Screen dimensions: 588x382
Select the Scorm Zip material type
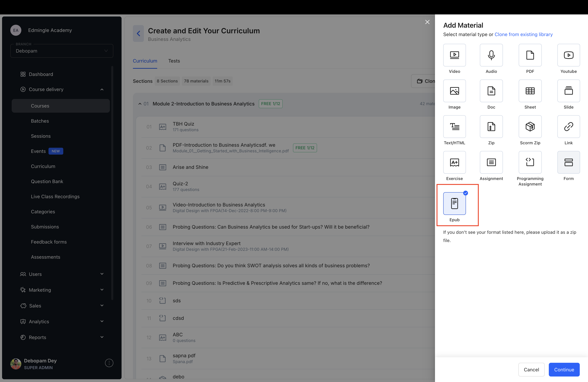tap(530, 127)
